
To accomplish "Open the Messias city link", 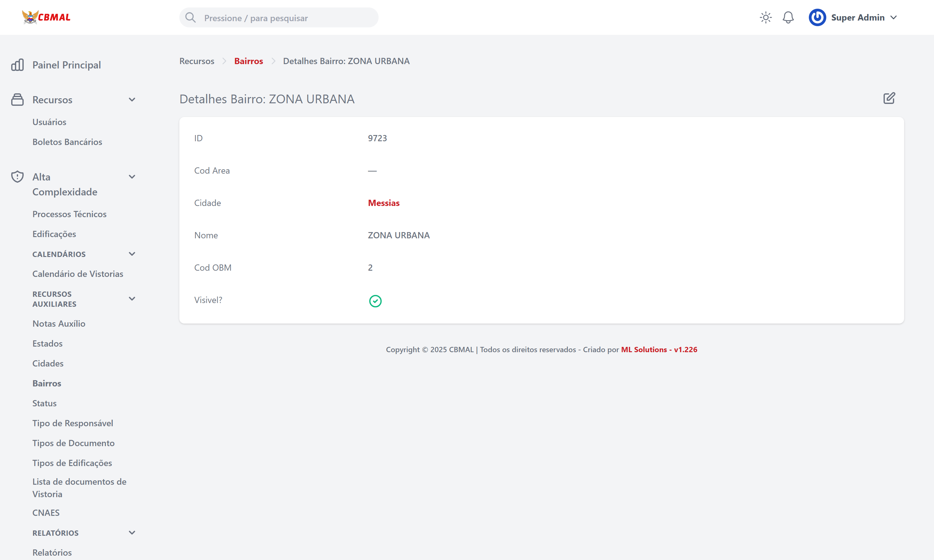I will tap(383, 203).
